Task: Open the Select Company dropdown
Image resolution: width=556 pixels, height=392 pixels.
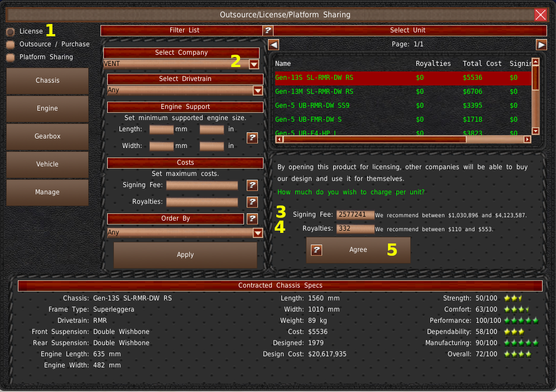Action: (x=254, y=64)
